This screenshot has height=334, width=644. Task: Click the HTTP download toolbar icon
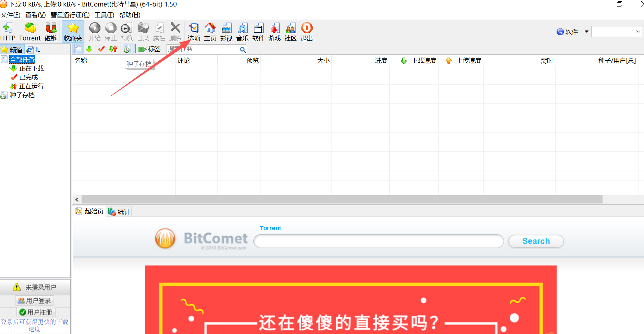coord(8,32)
